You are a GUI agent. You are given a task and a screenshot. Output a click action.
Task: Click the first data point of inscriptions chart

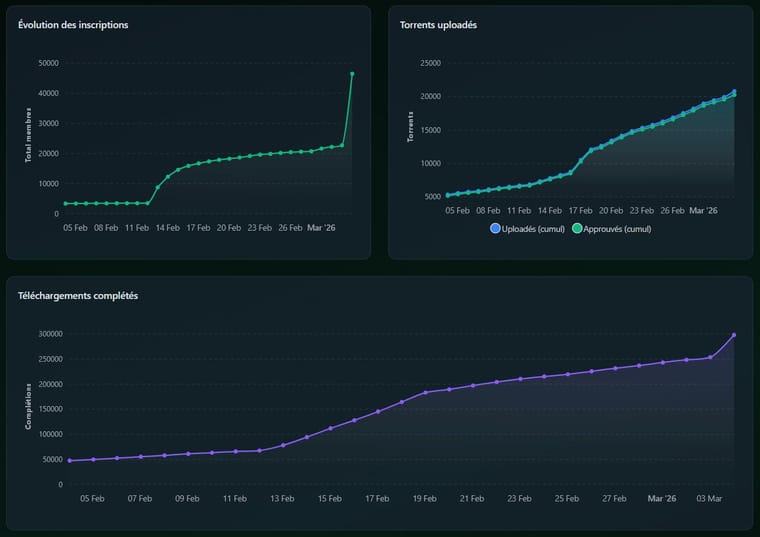click(x=66, y=203)
